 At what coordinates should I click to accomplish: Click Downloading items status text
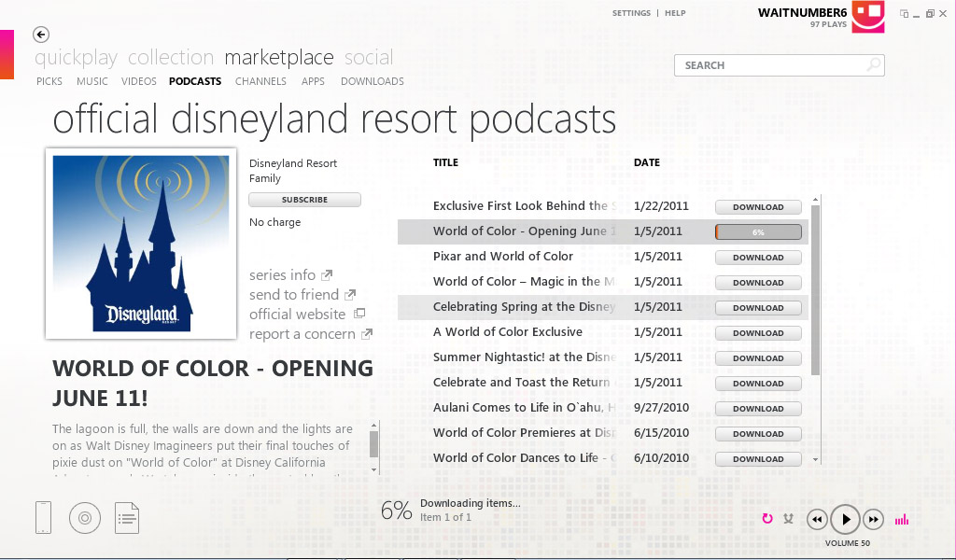(x=471, y=503)
